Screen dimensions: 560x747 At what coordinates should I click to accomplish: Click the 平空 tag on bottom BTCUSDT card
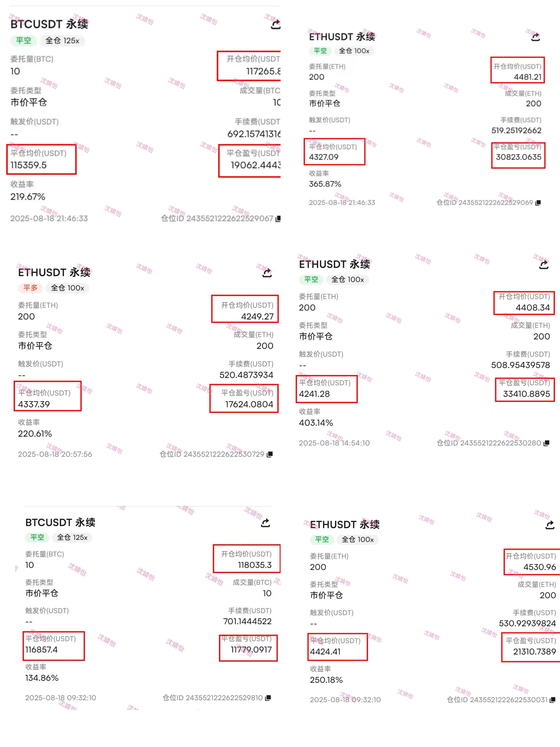pos(37,537)
